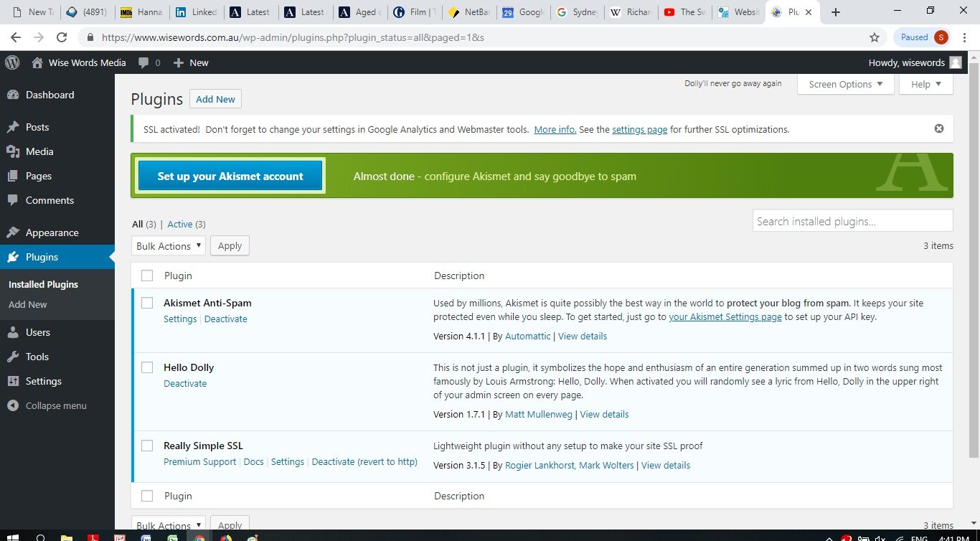Click the Users icon in sidebar
Image resolution: width=980 pixels, height=541 pixels.
click(12, 332)
